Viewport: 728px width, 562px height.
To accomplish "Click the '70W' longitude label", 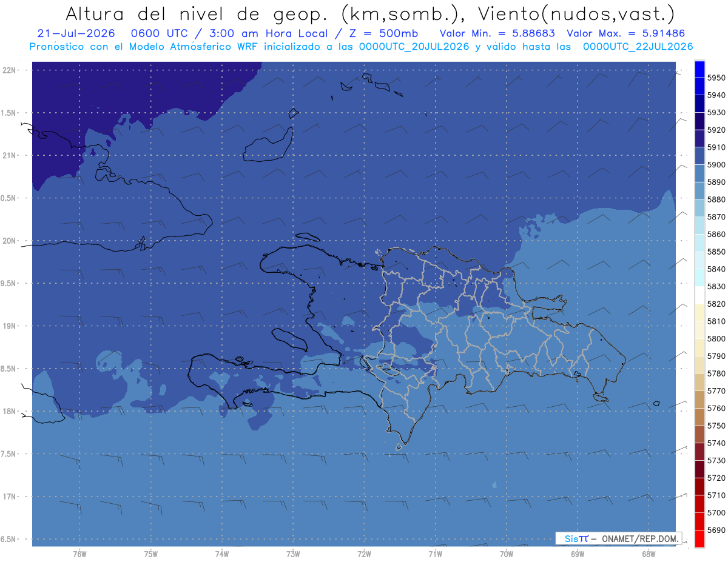I will [507, 554].
